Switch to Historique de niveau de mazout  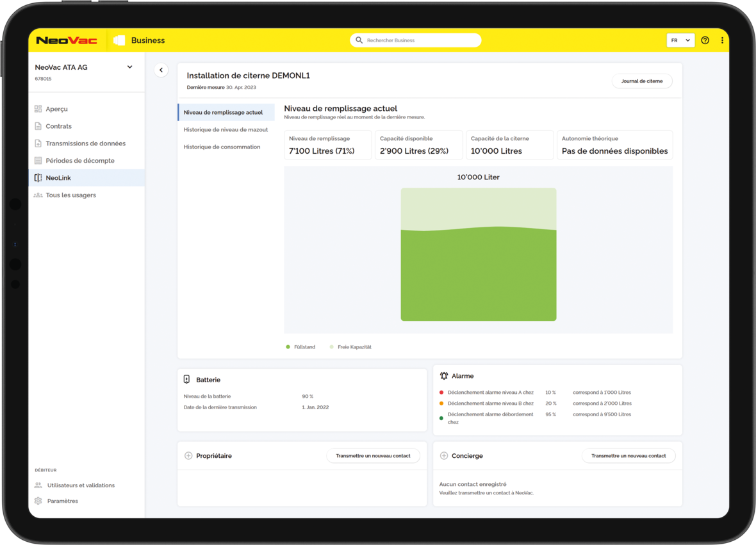[x=226, y=129]
